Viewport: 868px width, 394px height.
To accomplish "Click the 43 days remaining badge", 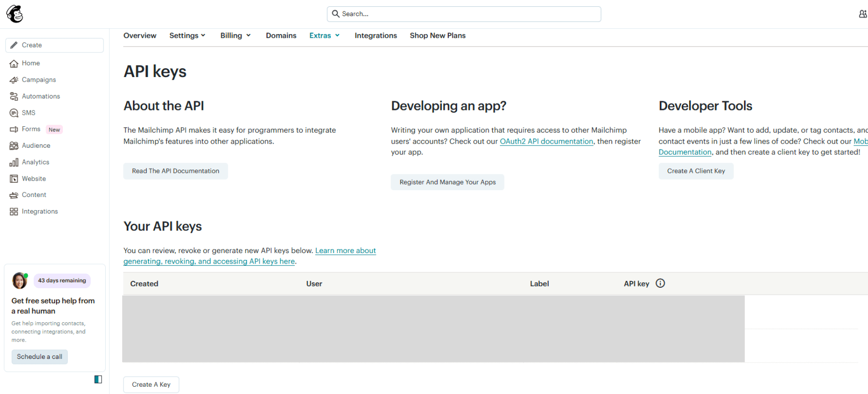I will coord(62,280).
